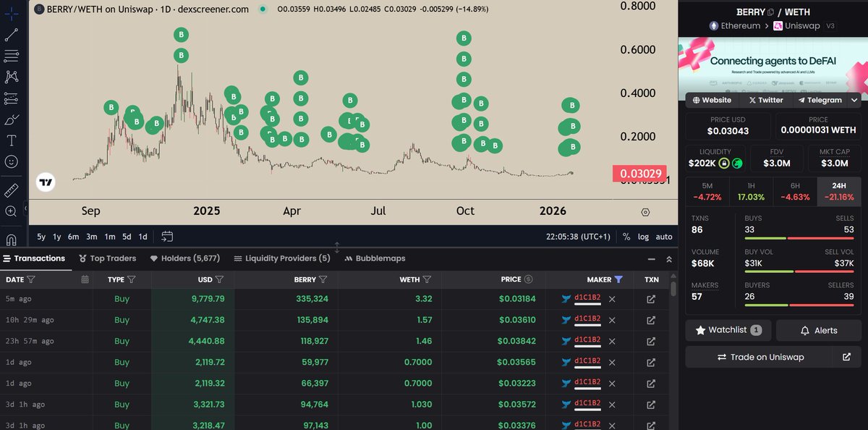The width and height of the screenshot is (868, 430).
Task: Open Bubblemaps tab
Action: [x=375, y=258]
